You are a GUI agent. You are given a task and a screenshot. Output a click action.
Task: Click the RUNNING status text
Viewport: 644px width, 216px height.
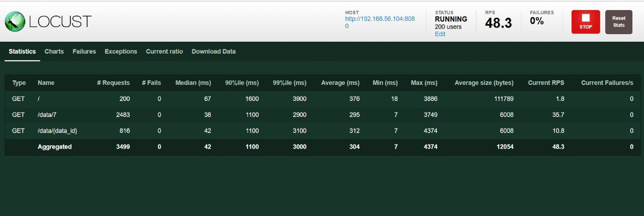451,19
